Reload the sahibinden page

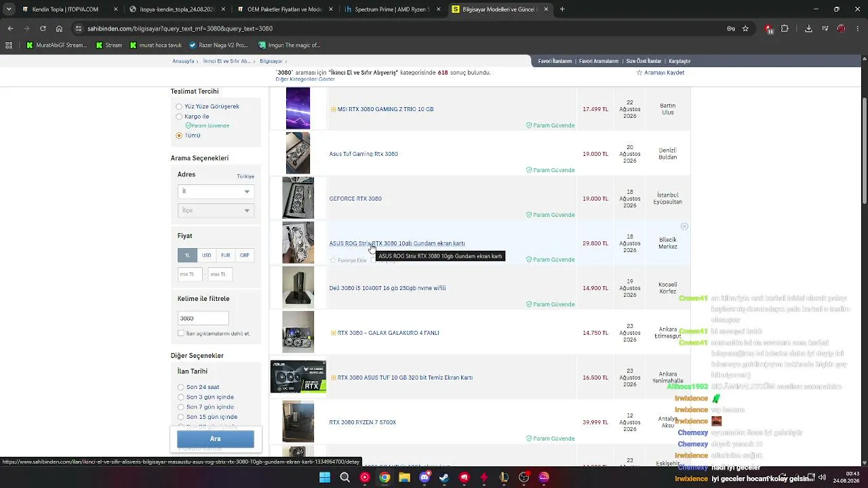(43, 28)
